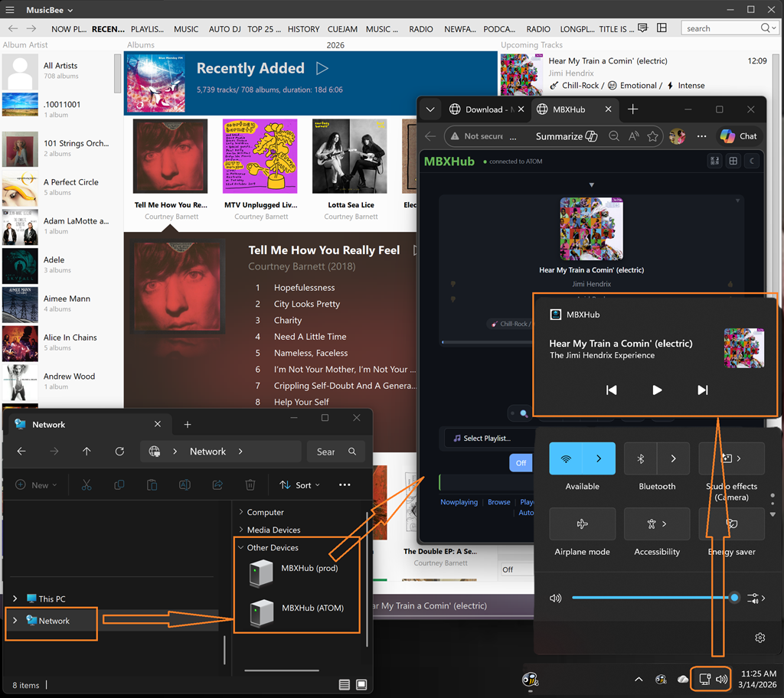
Task: Toggle read aloud icon in browser
Action: click(633, 136)
